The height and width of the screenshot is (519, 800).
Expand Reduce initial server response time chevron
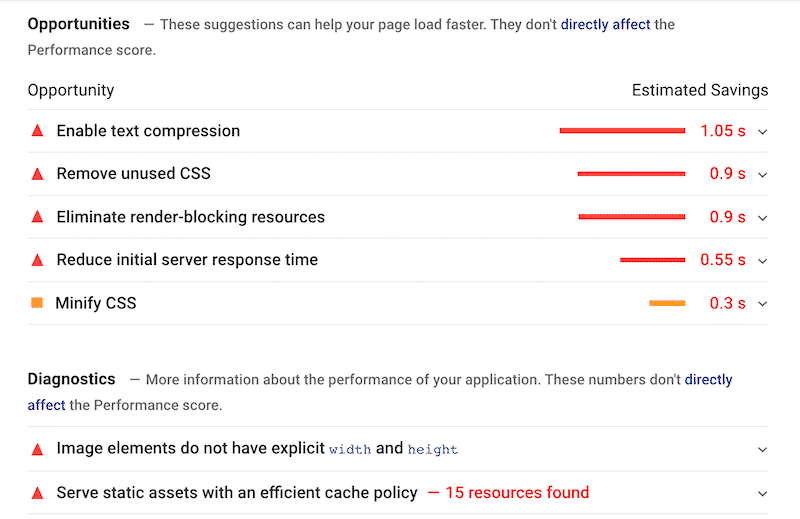click(763, 260)
